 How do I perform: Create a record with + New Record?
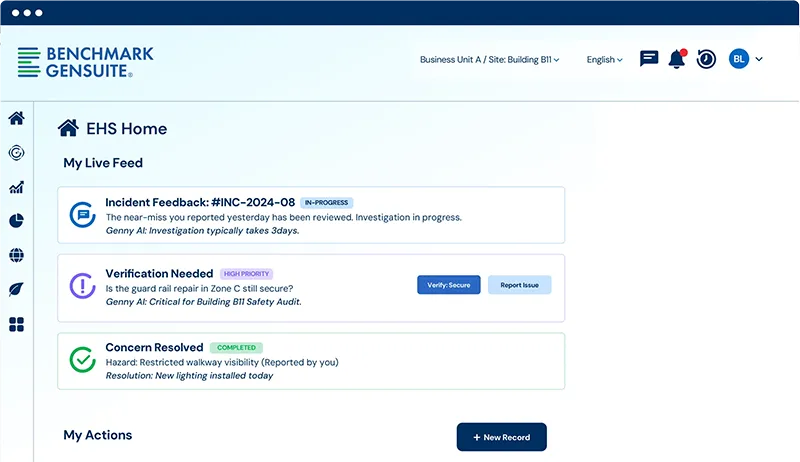point(502,437)
